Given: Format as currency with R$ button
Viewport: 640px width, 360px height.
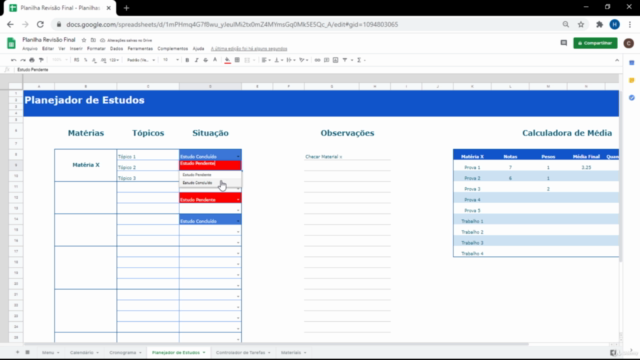Looking at the screenshot, I should point(76,60).
